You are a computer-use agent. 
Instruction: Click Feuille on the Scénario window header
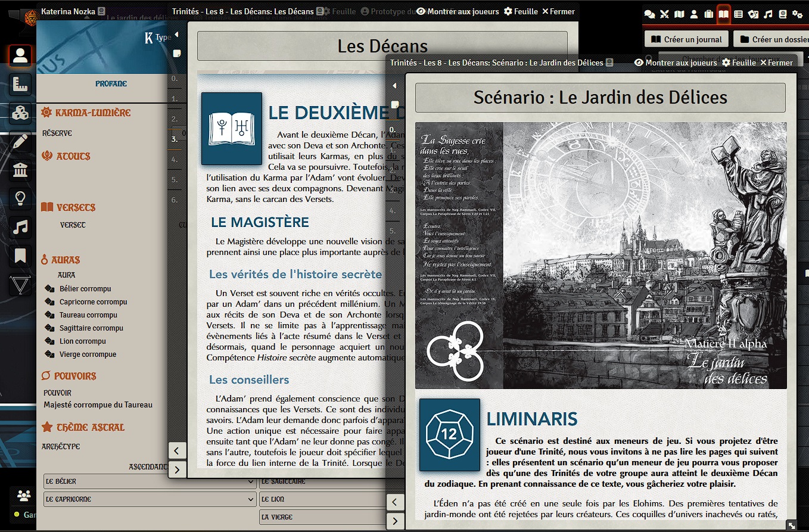pos(739,63)
